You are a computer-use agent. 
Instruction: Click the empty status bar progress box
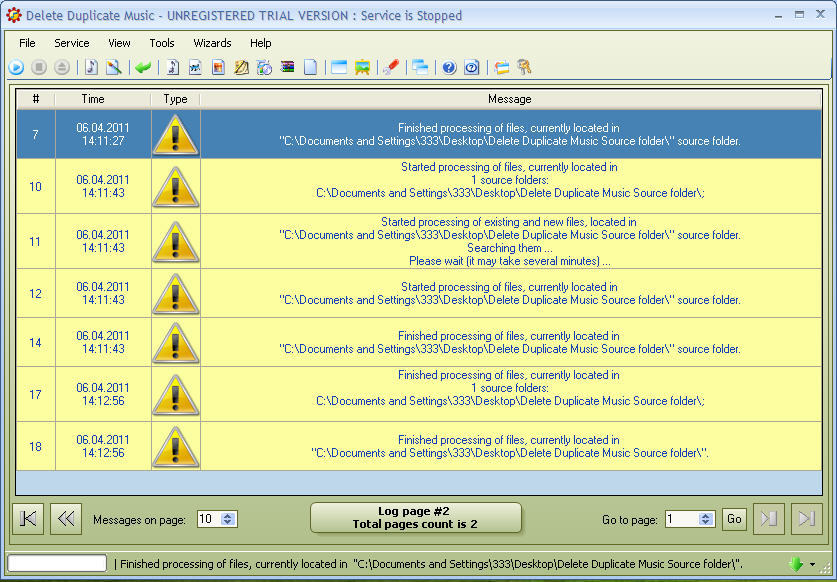pyautogui.click(x=57, y=563)
